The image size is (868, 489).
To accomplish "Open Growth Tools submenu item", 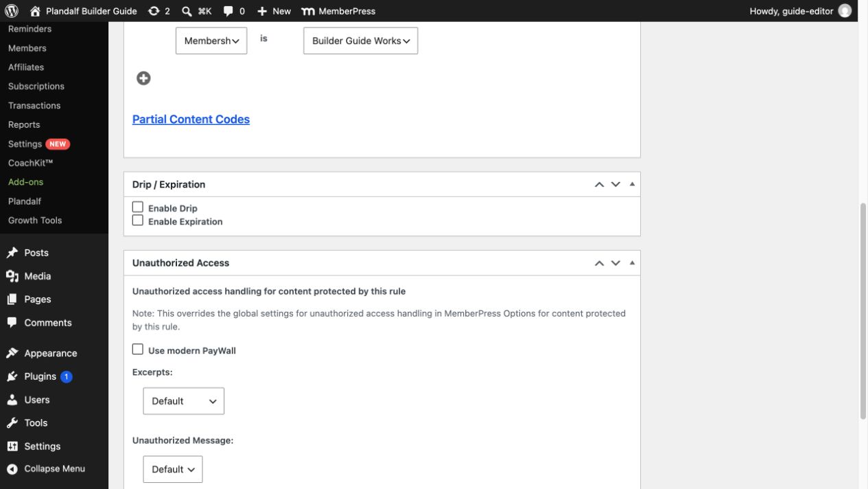I will 35,220.
